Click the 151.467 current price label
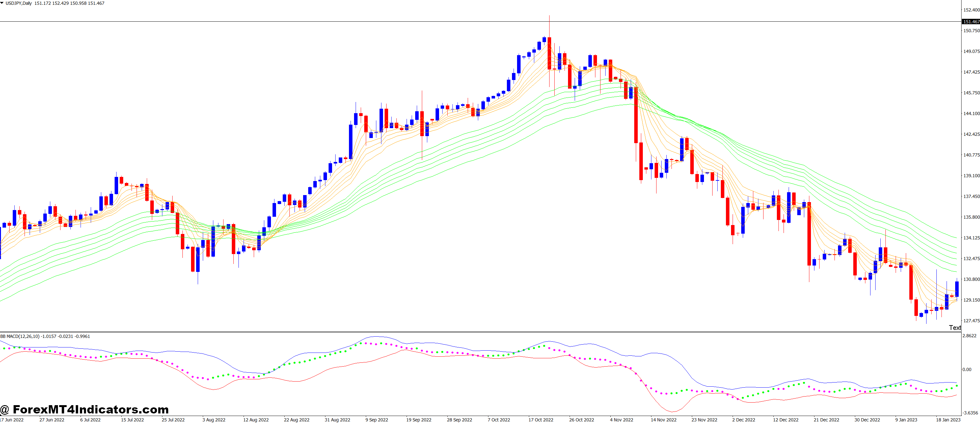 tap(971, 22)
